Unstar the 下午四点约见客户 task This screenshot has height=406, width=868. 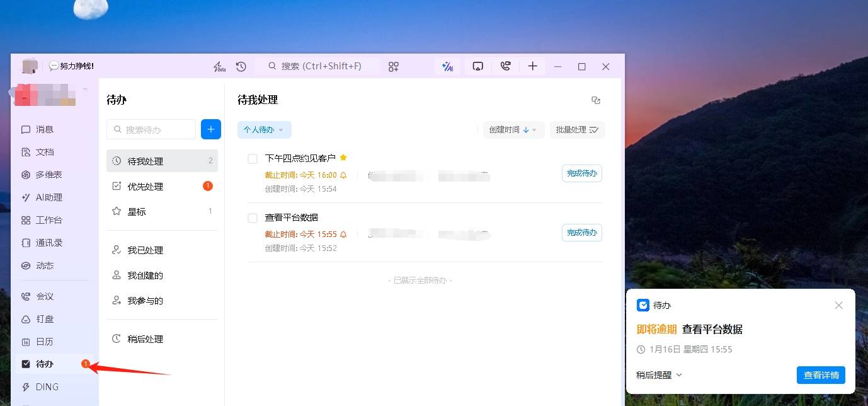click(x=343, y=158)
